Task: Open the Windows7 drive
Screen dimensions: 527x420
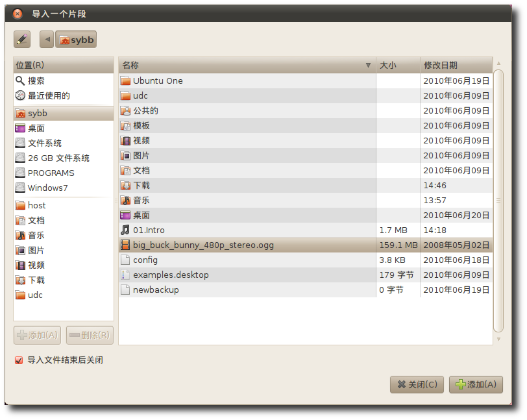Action: tap(64, 188)
